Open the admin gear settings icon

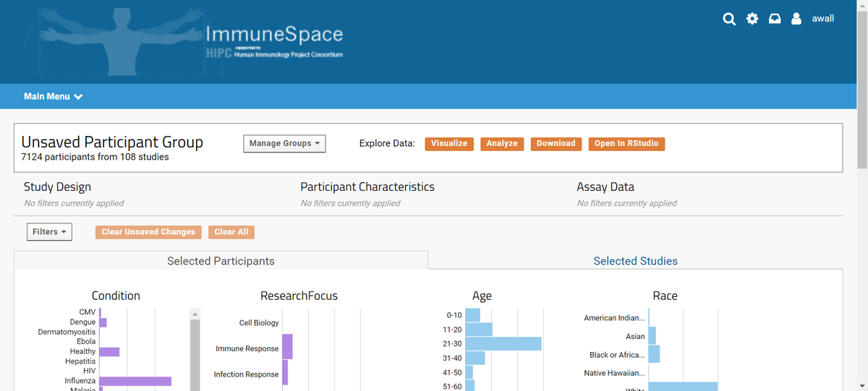point(752,19)
